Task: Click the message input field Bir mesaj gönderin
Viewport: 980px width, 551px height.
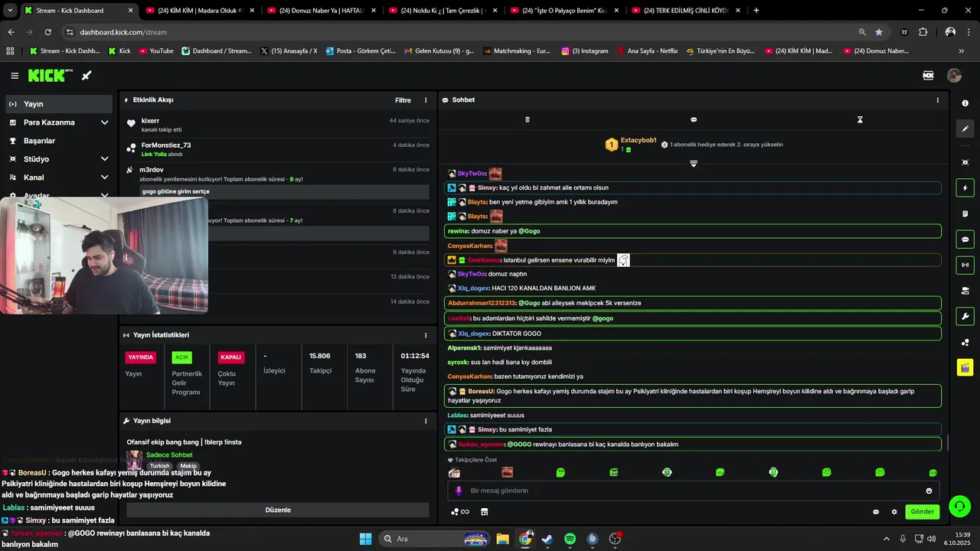Action: [x=693, y=491]
